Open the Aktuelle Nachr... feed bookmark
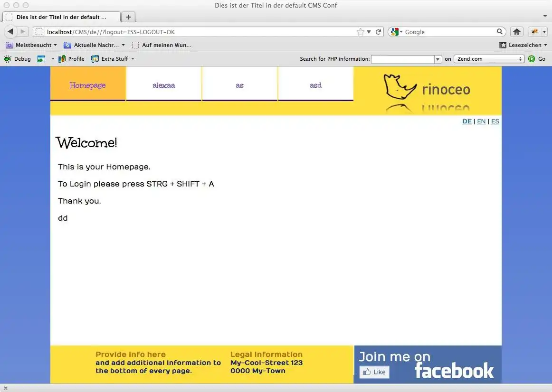This screenshot has height=392, width=552. pos(94,45)
